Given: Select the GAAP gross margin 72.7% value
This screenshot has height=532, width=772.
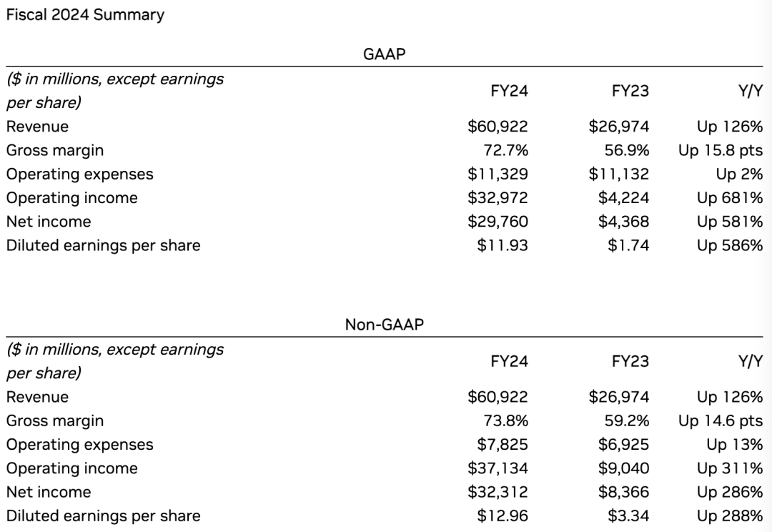Looking at the screenshot, I should pos(506,150).
